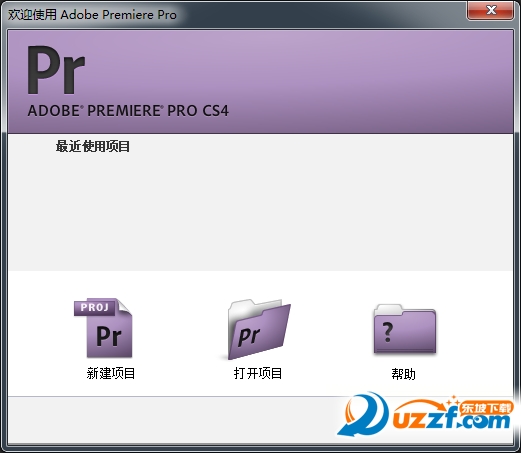Click the ADOBE PREMIERE PRO CS4 title text
The width and height of the screenshot is (521, 453).
[x=128, y=111]
